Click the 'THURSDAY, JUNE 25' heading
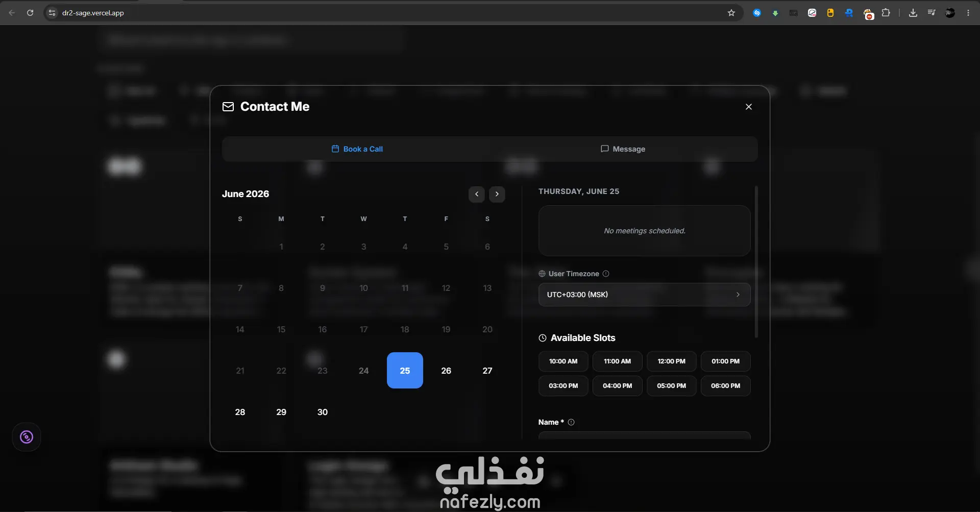The height and width of the screenshot is (512, 980). (x=579, y=191)
